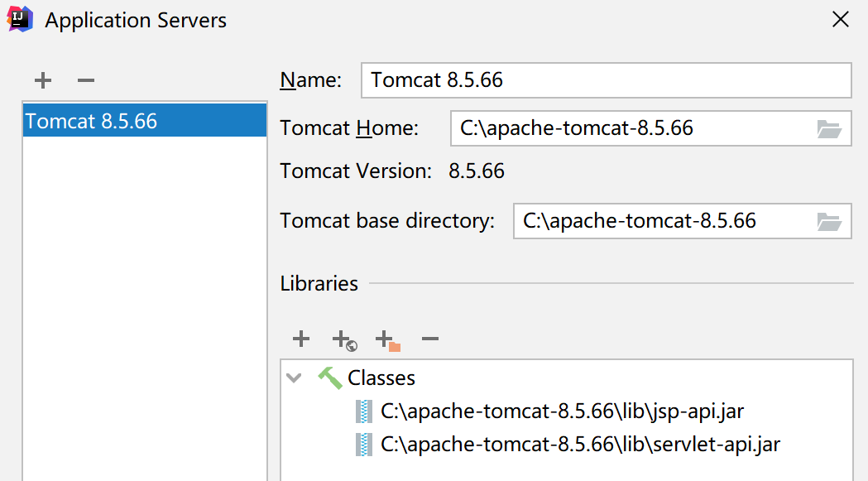
Task: Select the Classes node in Libraries
Action: tap(381, 378)
